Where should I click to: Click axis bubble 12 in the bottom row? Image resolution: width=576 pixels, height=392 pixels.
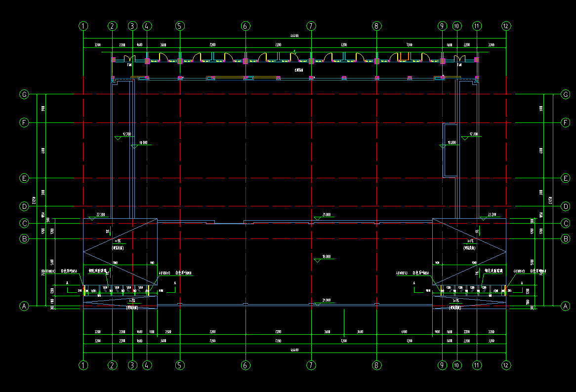[x=506, y=365]
